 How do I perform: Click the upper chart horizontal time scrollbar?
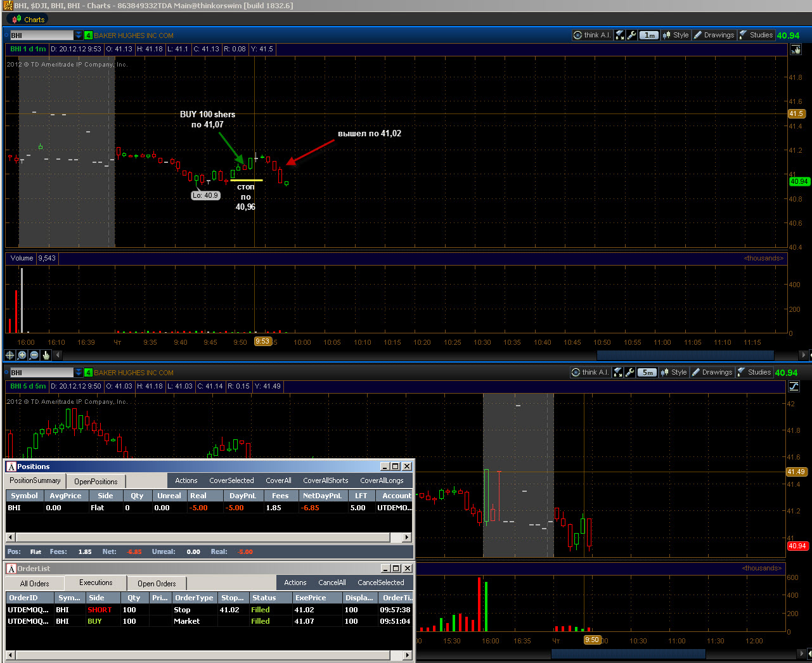685,355
